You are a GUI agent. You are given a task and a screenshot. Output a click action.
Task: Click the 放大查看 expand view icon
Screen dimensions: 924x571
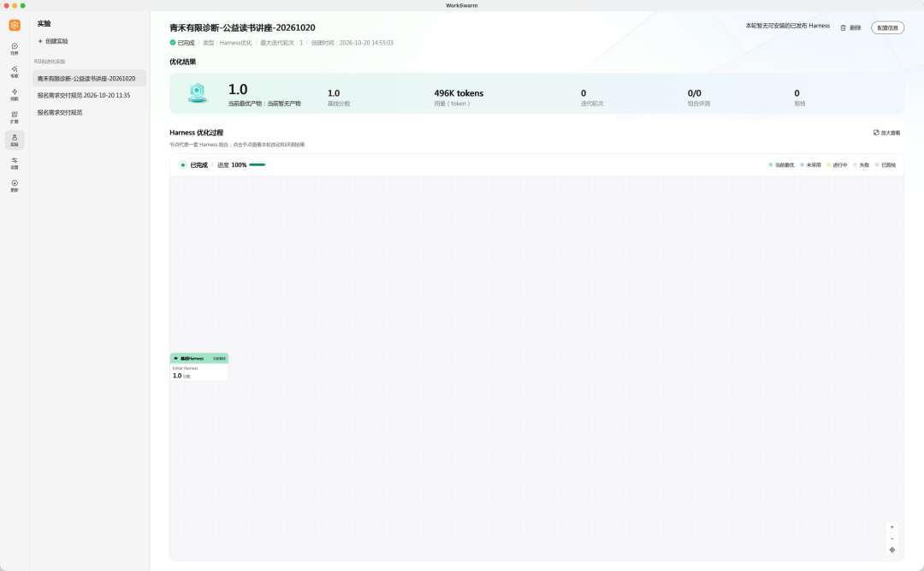tap(876, 133)
